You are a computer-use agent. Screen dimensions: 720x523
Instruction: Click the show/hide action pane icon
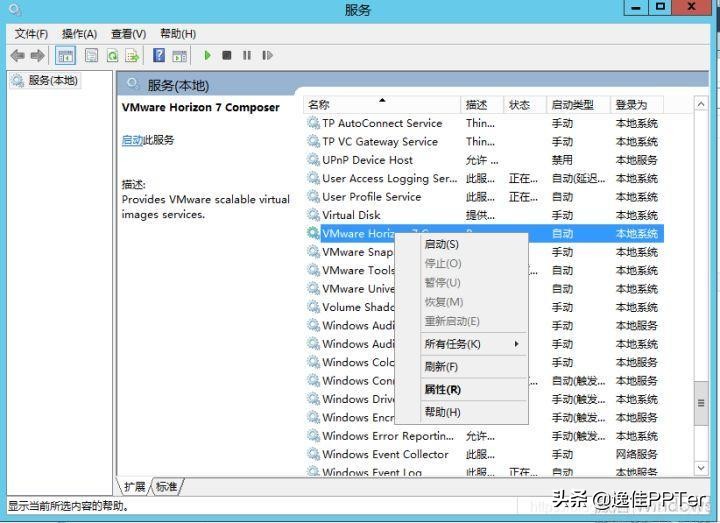(x=180, y=56)
